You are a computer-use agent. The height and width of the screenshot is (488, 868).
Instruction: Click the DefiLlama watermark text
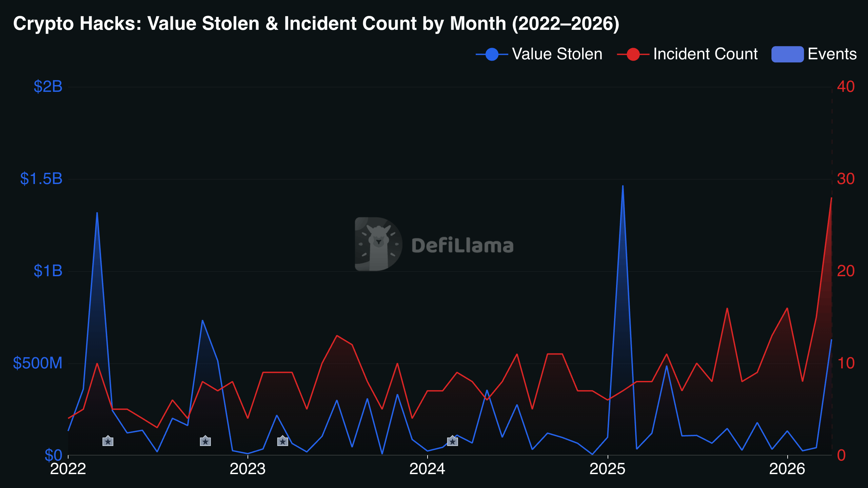(x=462, y=245)
